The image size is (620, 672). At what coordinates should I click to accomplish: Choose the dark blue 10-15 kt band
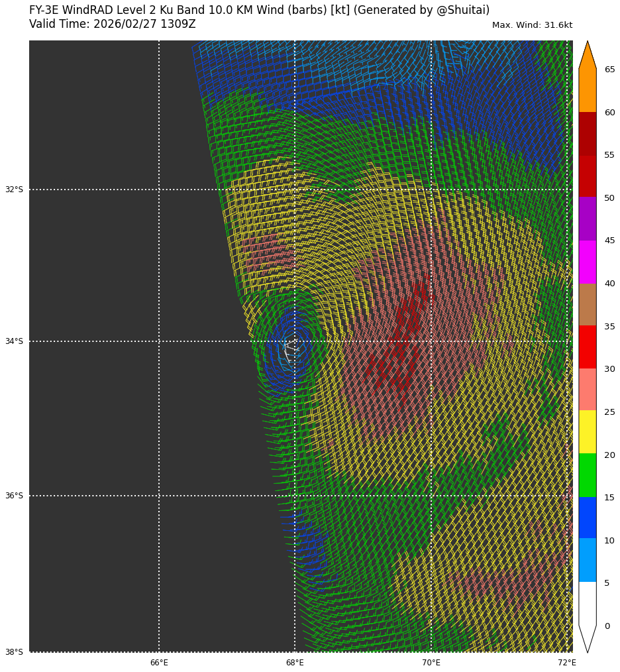point(588,518)
